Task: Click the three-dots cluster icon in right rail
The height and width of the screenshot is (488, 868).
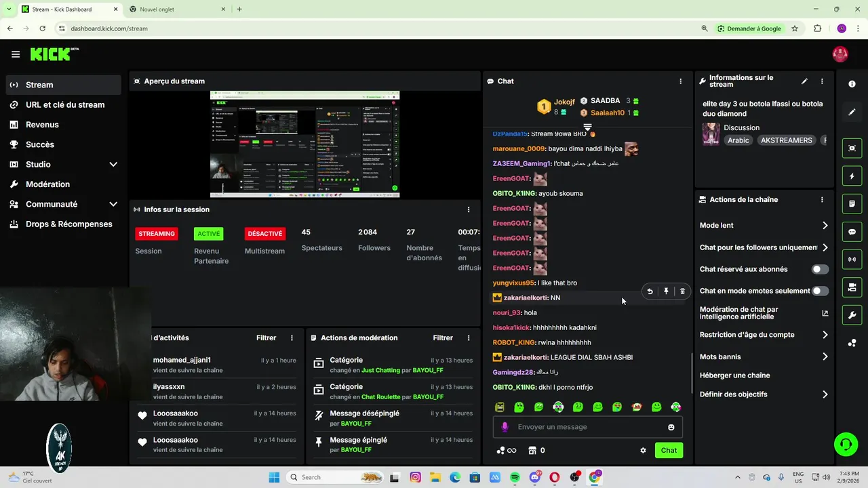Action: coord(852,343)
